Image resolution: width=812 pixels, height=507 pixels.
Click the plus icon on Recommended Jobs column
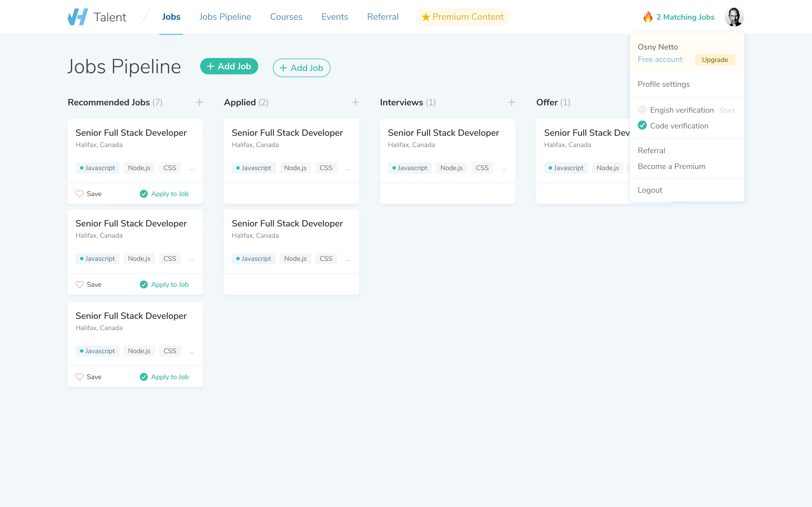point(199,102)
